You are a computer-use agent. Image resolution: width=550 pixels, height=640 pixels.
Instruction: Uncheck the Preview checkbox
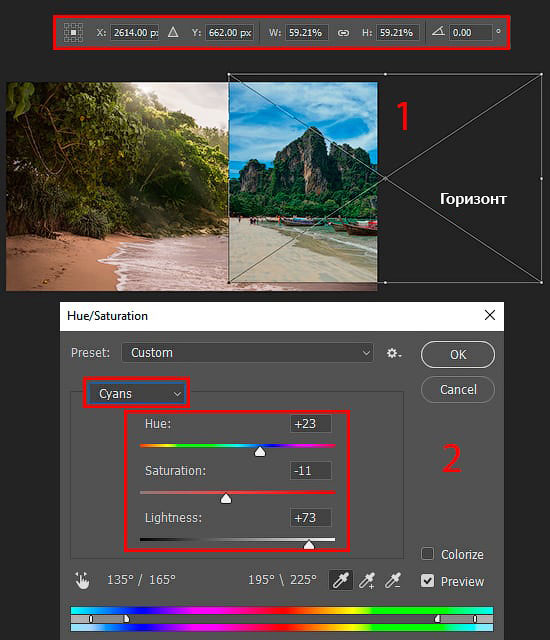click(427, 580)
